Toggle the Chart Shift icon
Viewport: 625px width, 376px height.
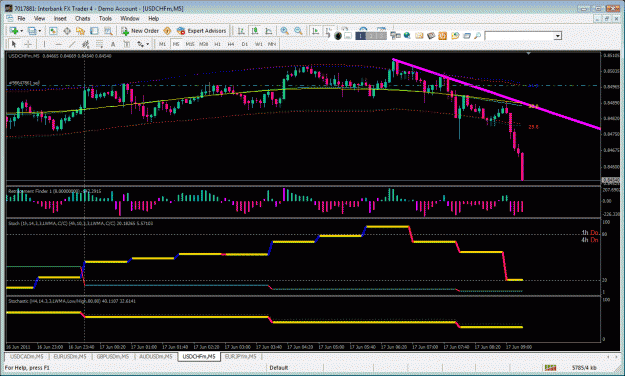coord(329,31)
